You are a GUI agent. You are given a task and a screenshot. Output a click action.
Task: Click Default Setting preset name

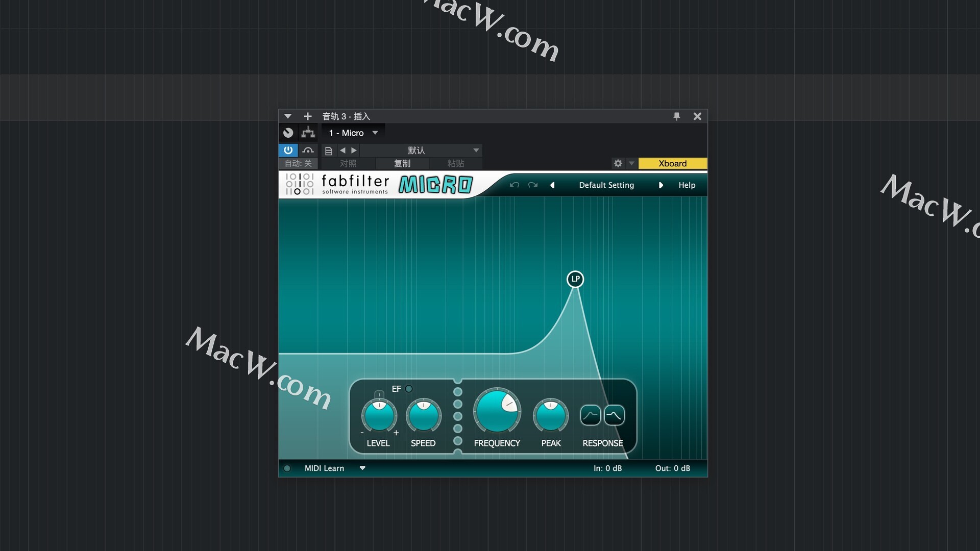click(606, 185)
